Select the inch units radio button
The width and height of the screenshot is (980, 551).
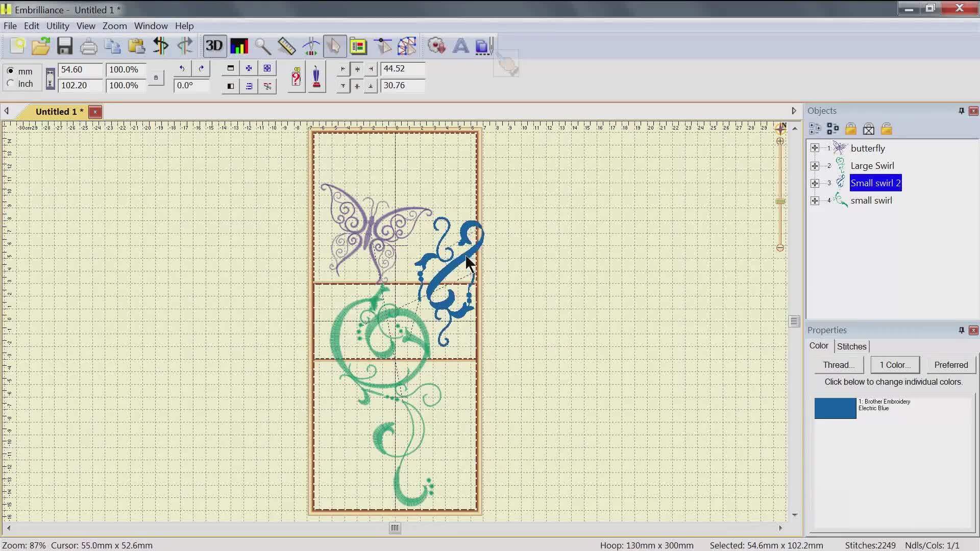[x=10, y=84]
